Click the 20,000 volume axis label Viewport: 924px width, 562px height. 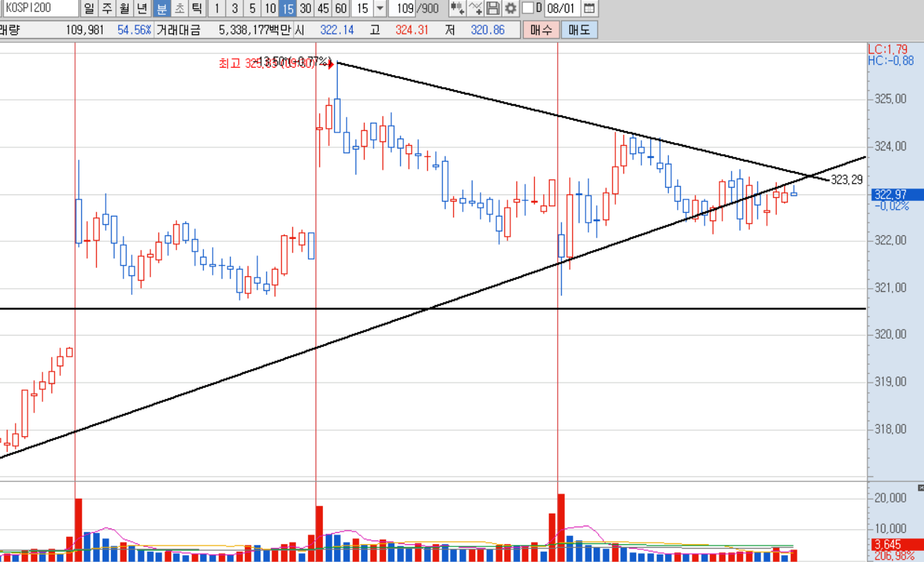pos(891,498)
